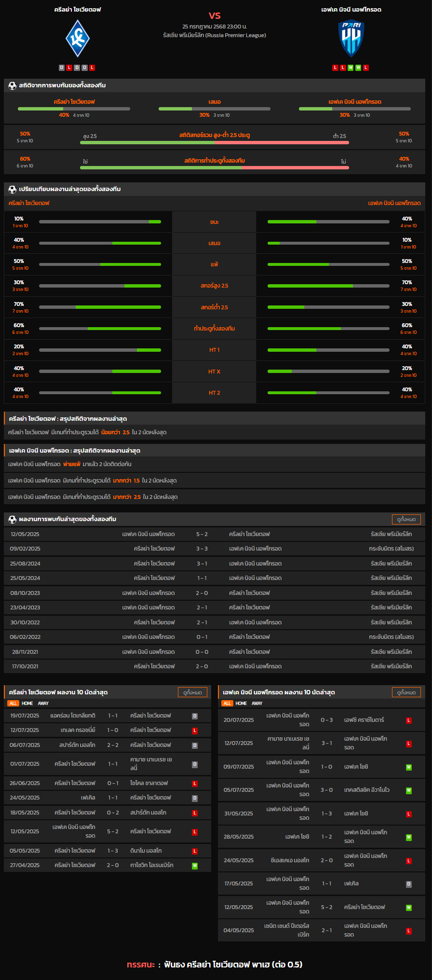This screenshot has width=432, height=980.
Task: Click the L badge in the 20/07/2025 row
Action: click(409, 720)
